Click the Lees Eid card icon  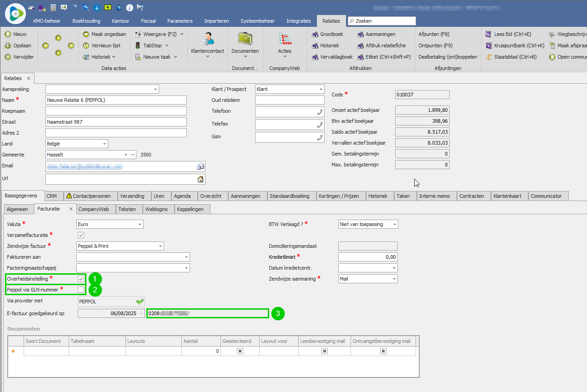488,34
